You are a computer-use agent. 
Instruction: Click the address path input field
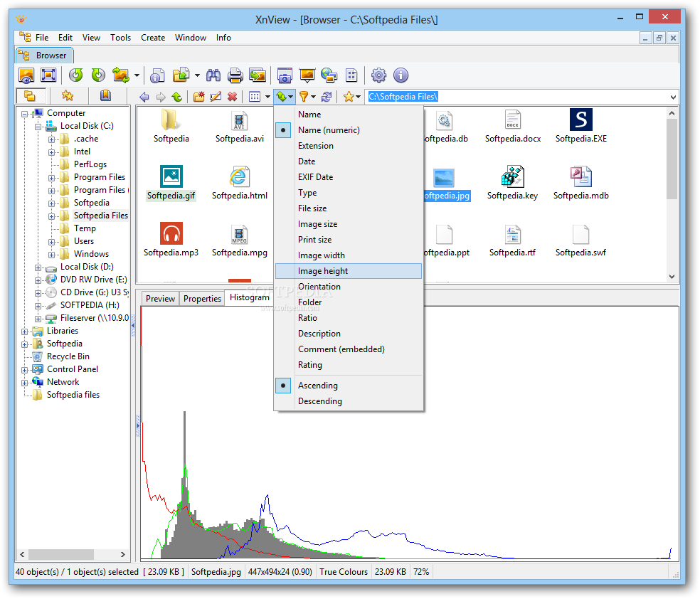[x=516, y=97]
